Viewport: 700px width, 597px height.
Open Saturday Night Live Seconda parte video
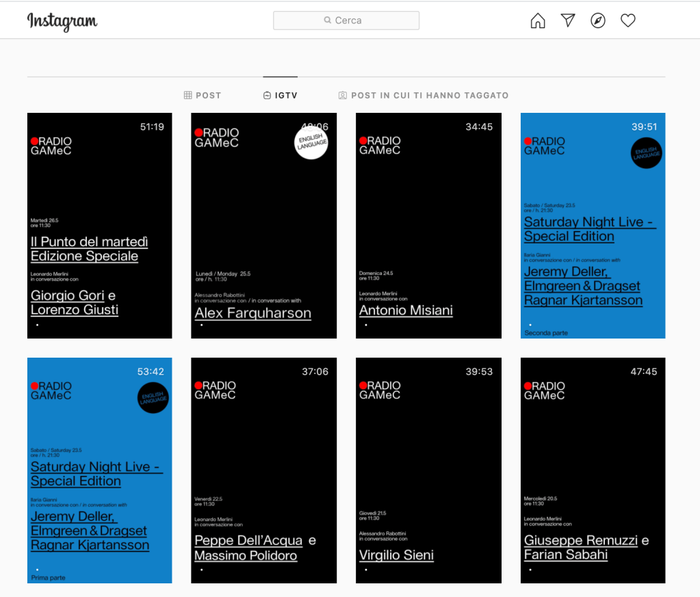point(593,226)
